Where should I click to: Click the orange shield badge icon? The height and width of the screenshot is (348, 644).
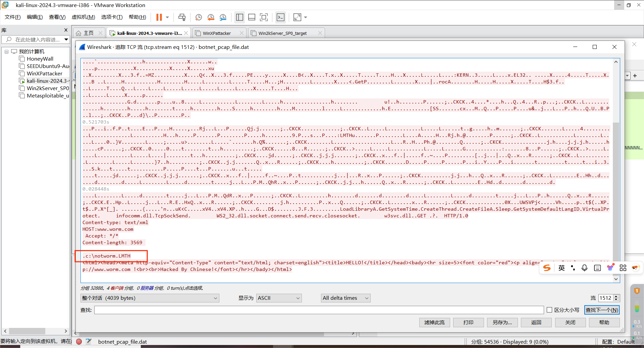point(637,291)
